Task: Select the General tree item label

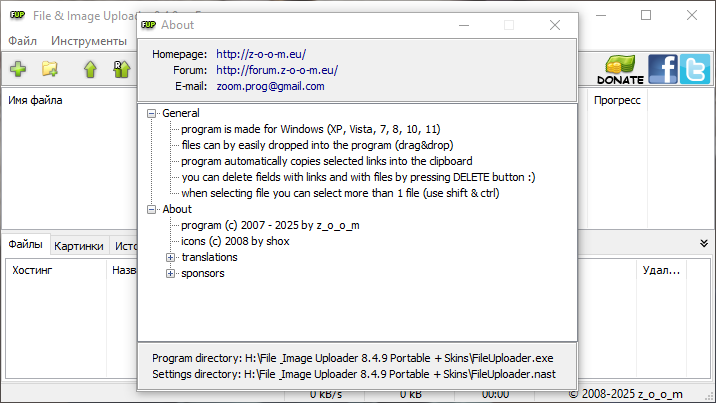Action: click(x=181, y=113)
